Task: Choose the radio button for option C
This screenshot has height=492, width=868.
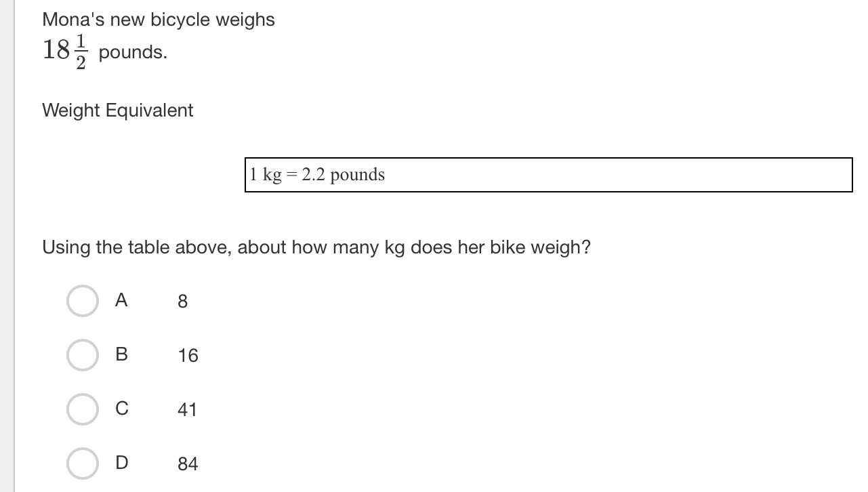Action: [x=83, y=409]
